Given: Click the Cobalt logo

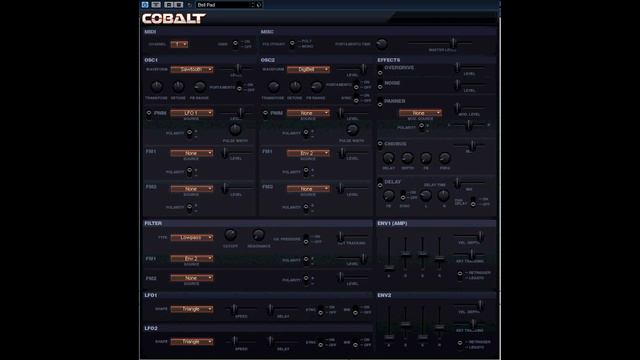Looking at the screenshot, I should coord(174,18).
